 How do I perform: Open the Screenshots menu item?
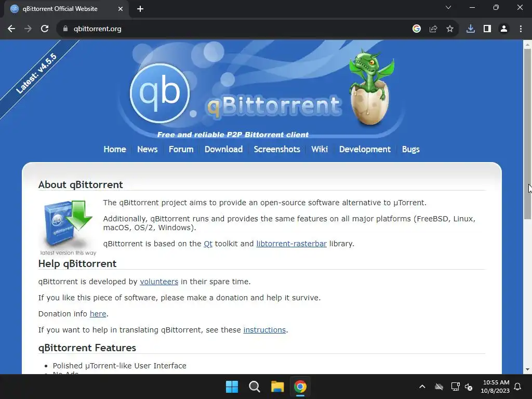click(277, 149)
